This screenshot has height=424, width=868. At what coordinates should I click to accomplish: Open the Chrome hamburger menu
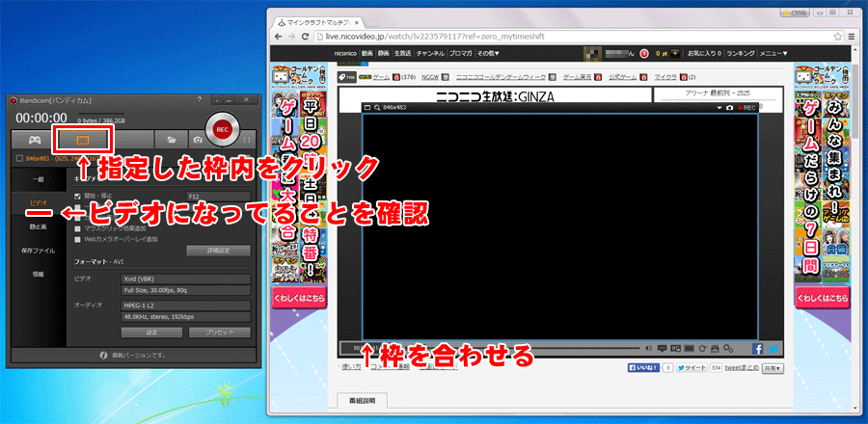(x=852, y=37)
